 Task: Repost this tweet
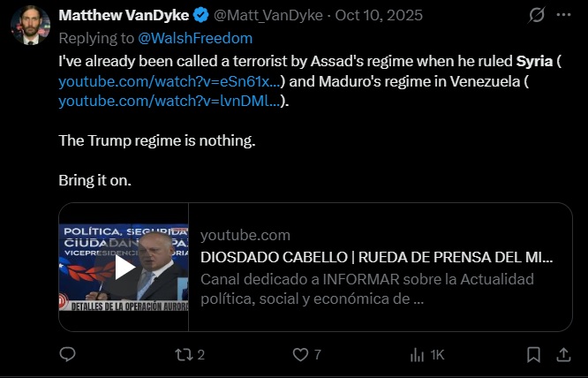[184, 354]
